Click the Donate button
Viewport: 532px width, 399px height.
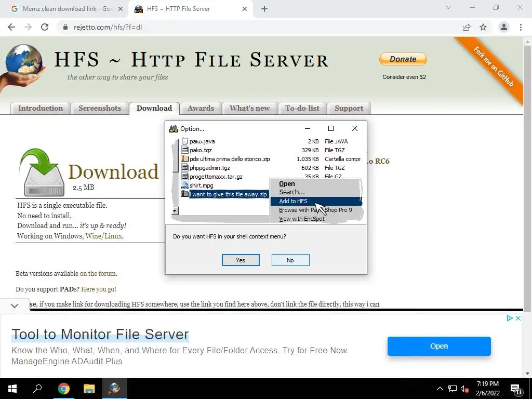(403, 59)
